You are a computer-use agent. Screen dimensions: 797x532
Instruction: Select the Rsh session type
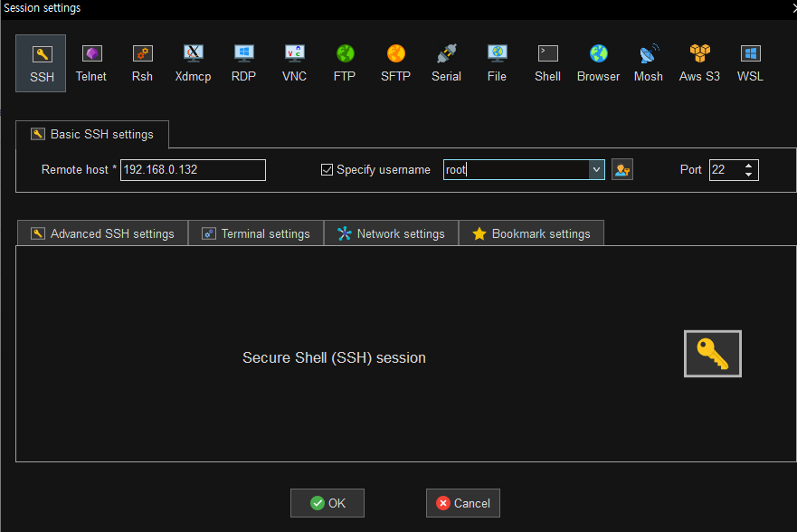142,63
